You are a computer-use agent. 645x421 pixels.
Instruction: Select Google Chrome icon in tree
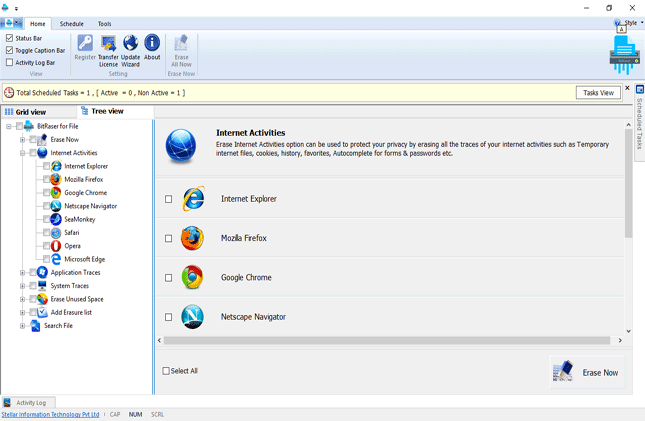(56, 193)
